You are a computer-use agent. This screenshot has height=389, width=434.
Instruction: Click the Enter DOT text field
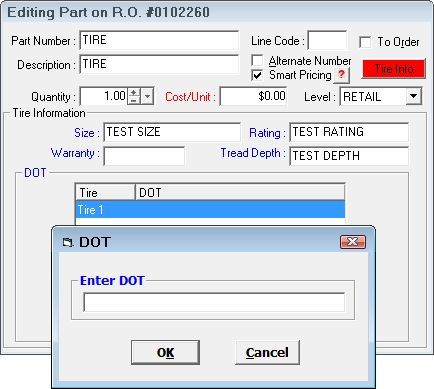coord(214,302)
